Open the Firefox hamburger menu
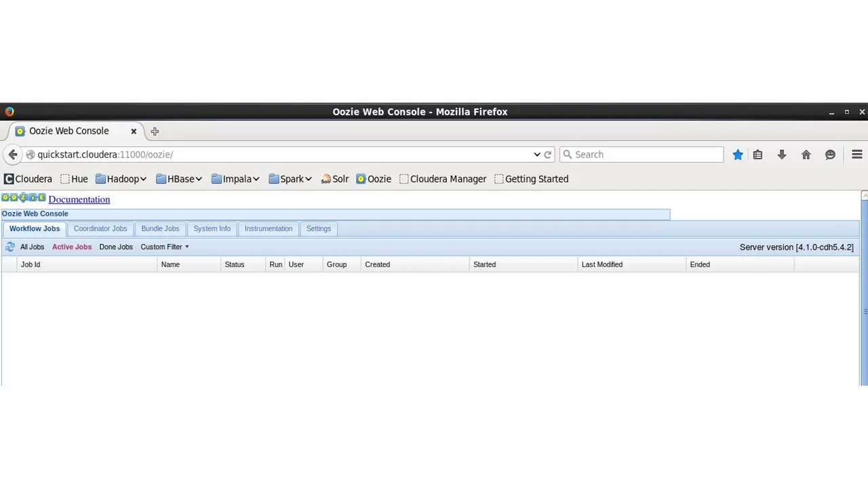Viewport: 868px width, 488px height. [x=856, y=155]
